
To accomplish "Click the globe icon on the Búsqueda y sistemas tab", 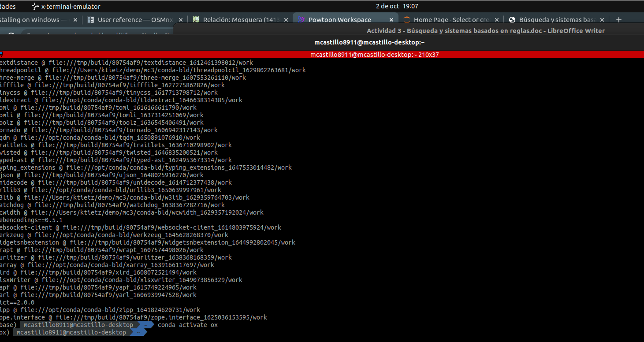I will coord(512,19).
